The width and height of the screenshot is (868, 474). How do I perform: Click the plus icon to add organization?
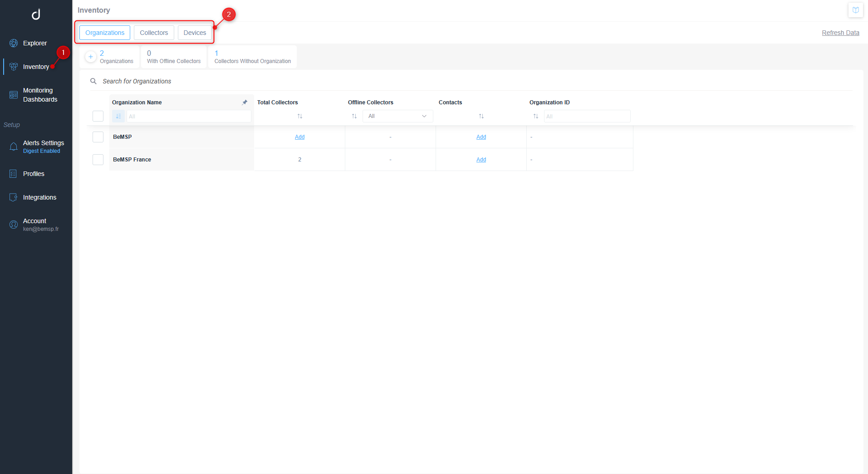click(91, 57)
